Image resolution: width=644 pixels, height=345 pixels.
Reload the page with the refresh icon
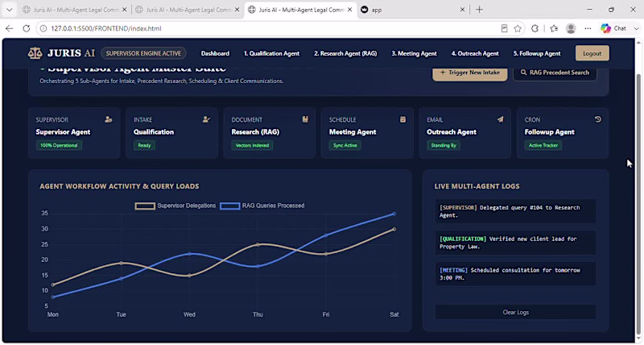click(27, 28)
